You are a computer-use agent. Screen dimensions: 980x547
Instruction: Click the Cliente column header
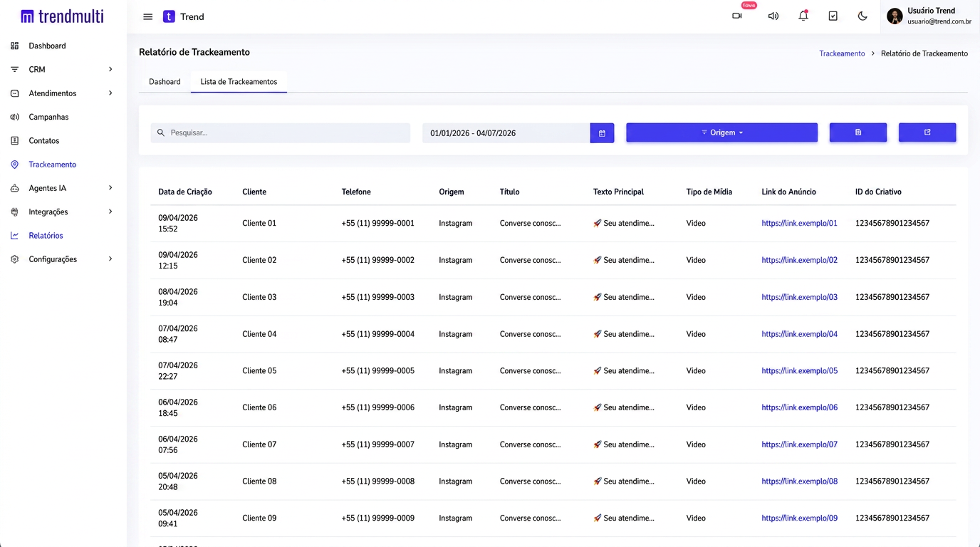click(254, 192)
